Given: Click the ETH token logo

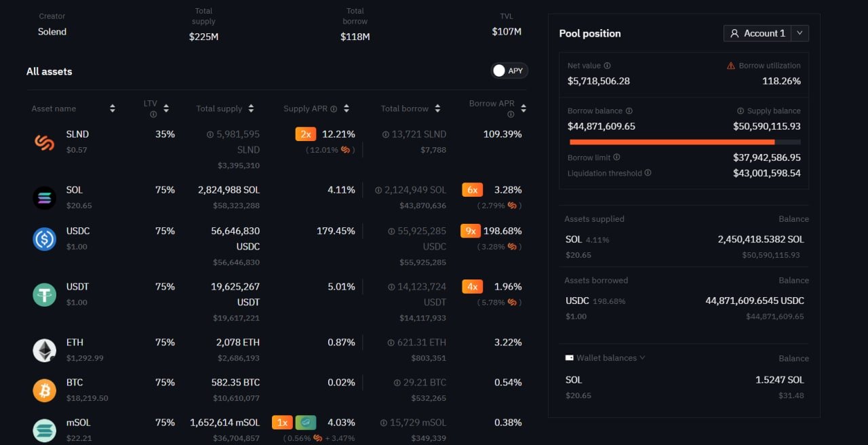Looking at the screenshot, I should pyautogui.click(x=44, y=350).
